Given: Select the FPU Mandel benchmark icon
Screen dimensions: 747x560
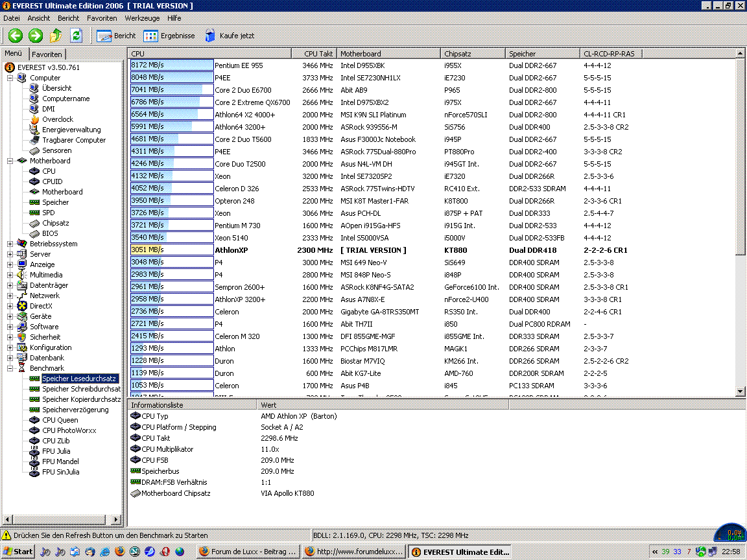Looking at the screenshot, I should [34, 461].
